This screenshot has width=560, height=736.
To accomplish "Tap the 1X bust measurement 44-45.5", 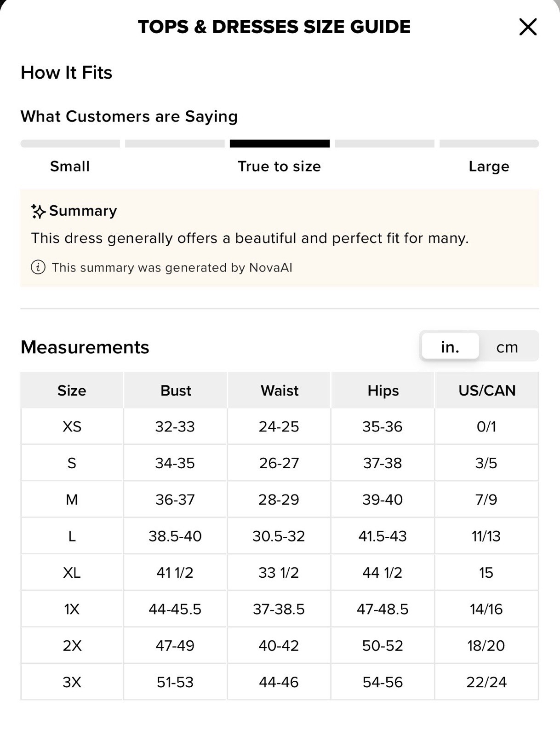I will (x=175, y=609).
